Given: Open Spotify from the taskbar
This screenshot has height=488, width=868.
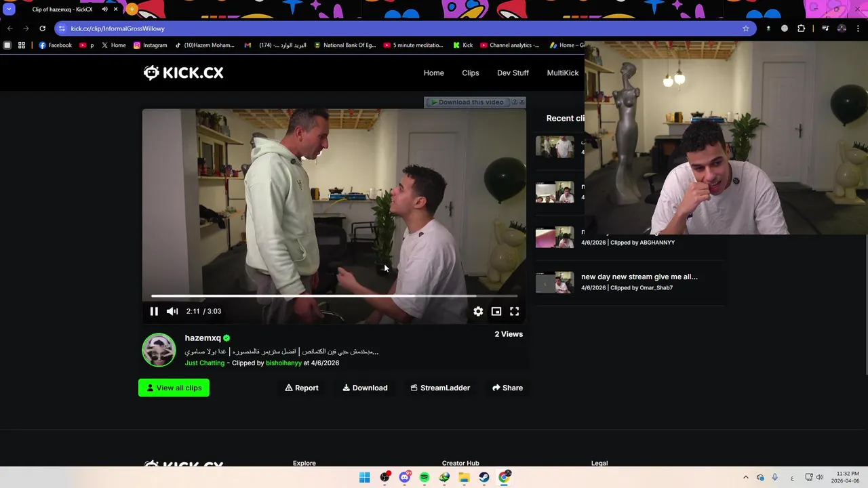Looking at the screenshot, I should click(x=425, y=477).
